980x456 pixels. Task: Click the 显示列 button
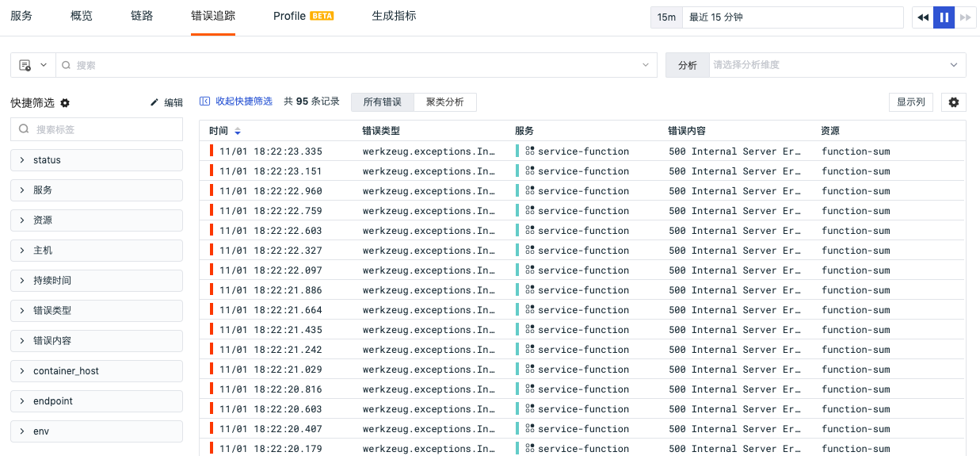pyautogui.click(x=911, y=102)
